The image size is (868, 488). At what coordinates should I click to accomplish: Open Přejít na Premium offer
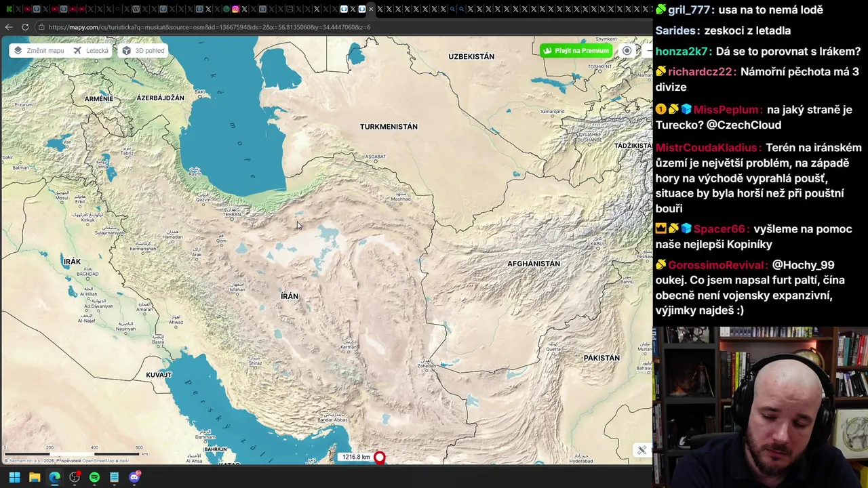[576, 50]
